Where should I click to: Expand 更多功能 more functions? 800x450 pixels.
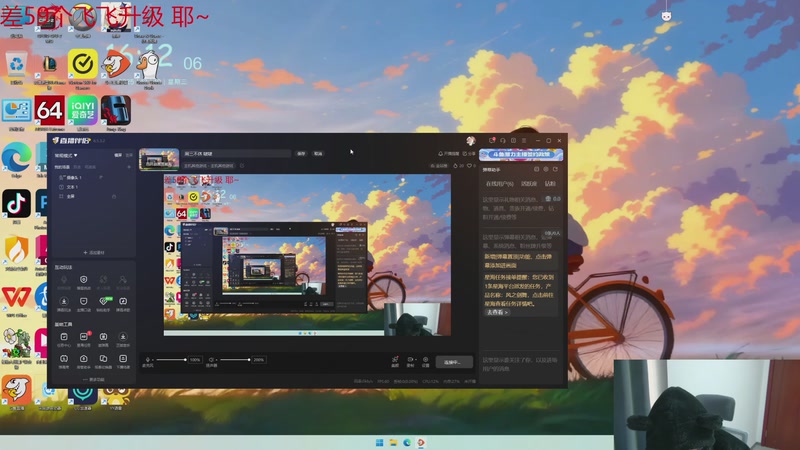coord(94,380)
